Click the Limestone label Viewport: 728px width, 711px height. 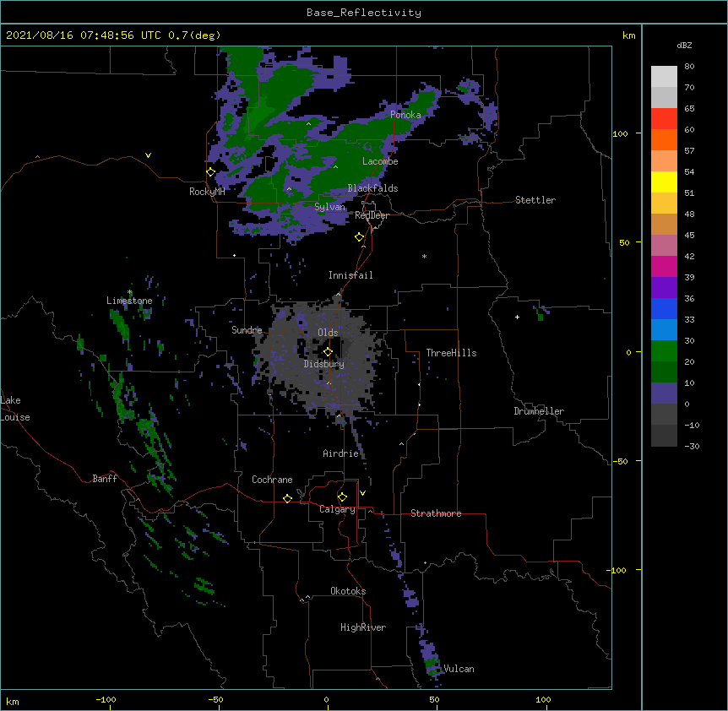(x=129, y=301)
